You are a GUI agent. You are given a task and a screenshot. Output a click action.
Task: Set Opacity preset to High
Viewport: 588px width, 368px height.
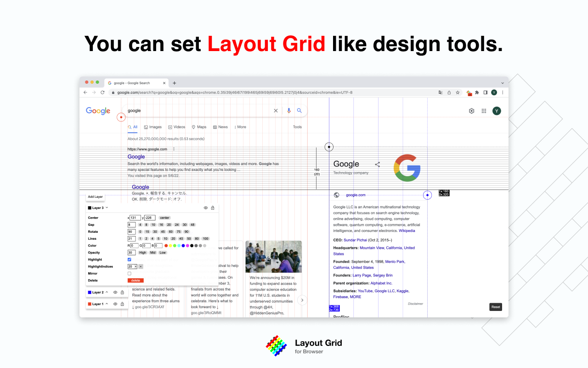coord(143,253)
